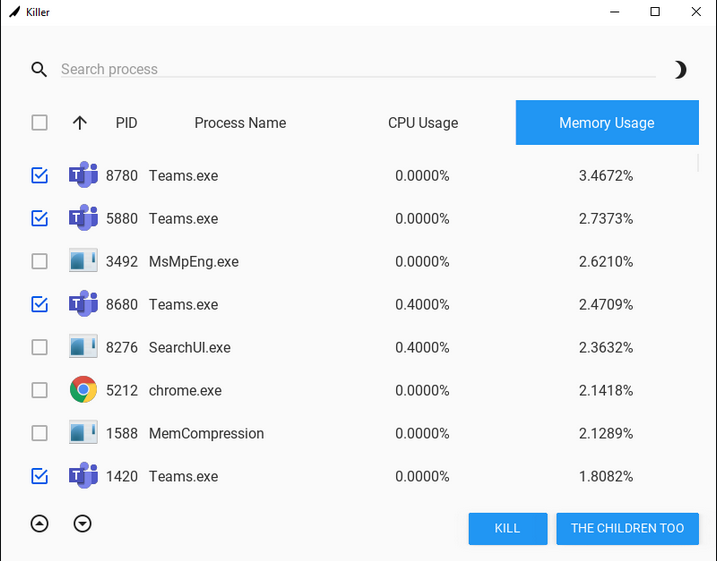Click the MsMpEng.exe process icon
This screenshot has width=717, height=561.
click(83, 260)
